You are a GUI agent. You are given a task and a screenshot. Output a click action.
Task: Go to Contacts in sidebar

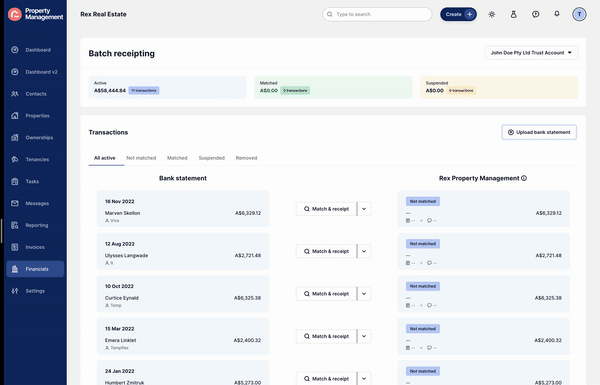pos(35,94)
